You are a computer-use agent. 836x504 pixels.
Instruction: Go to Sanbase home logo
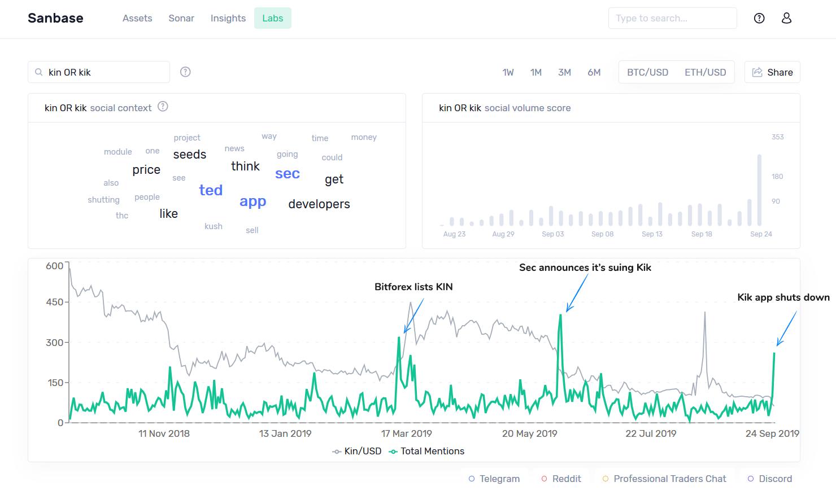tap(55, 18)
